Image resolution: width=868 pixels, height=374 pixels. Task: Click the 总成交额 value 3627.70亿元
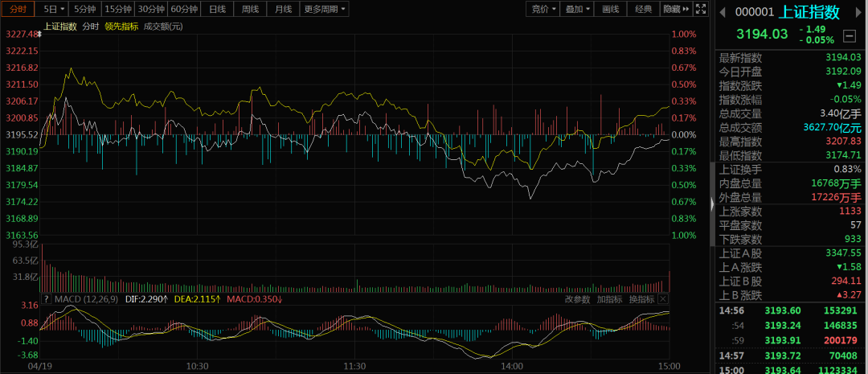click(833, 128)
